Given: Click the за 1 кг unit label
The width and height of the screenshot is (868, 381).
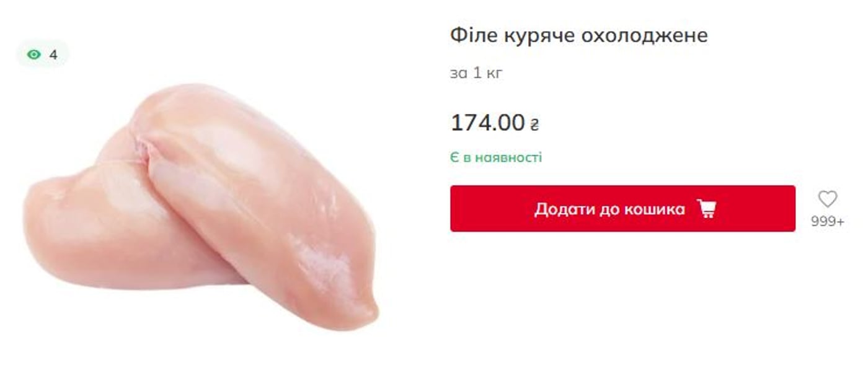Looking at the screenshot, I should pos(476,73).
